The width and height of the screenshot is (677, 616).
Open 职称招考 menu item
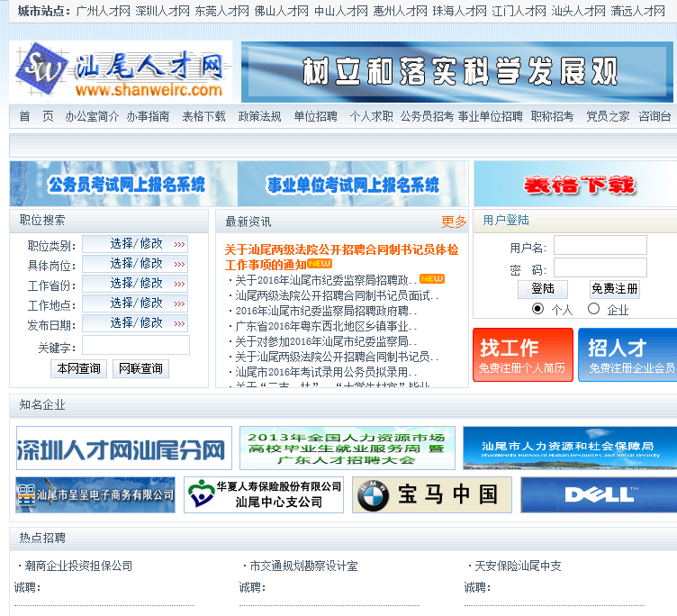(x=552, y=117)
